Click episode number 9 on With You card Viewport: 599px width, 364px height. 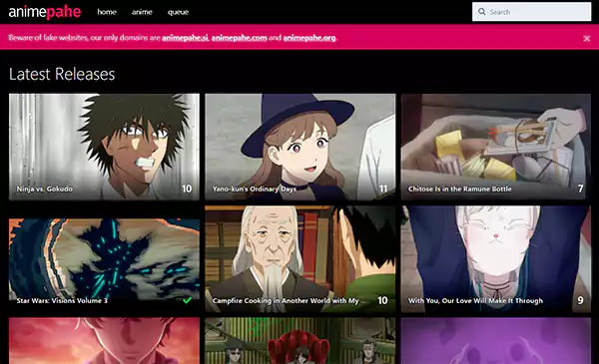pyautogui.click(x=580, y=300)
